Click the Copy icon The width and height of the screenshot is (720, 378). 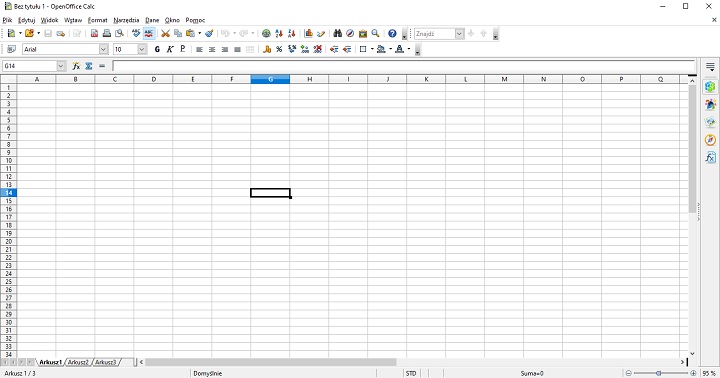tap(178, 34)
